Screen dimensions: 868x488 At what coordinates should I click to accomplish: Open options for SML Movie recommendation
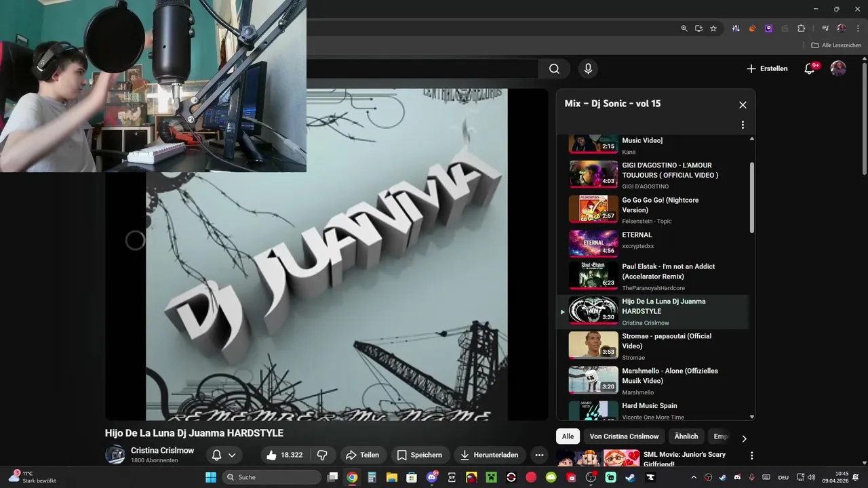coord(751,455)
